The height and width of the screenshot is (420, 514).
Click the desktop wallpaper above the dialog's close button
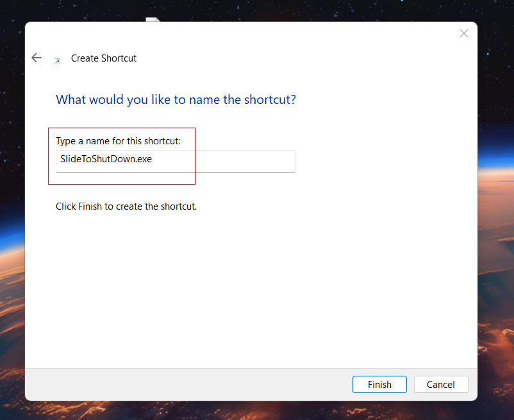(x=464, y=10)
